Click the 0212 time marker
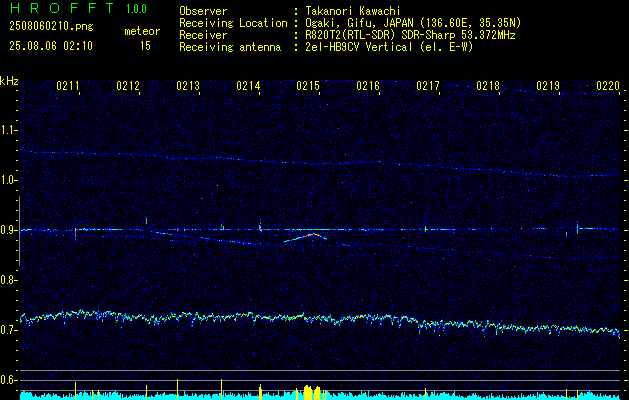 128,86
